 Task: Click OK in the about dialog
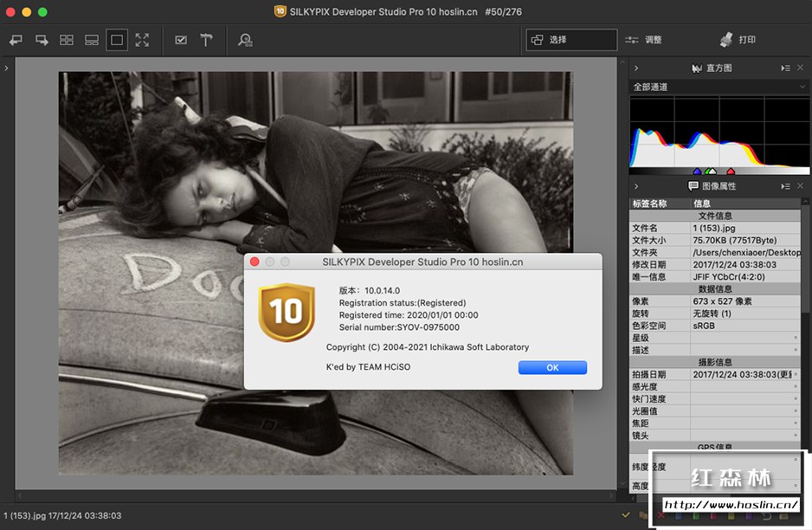(x=552, y=367)
